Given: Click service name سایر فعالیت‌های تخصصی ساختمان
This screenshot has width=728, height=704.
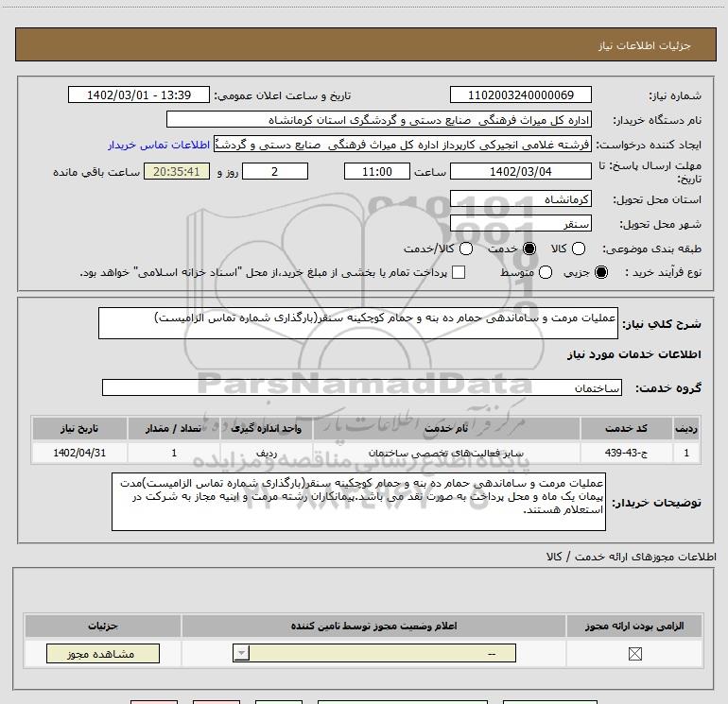Looking at the screenshot, I should pyautogui.click(x=446, y=453).
